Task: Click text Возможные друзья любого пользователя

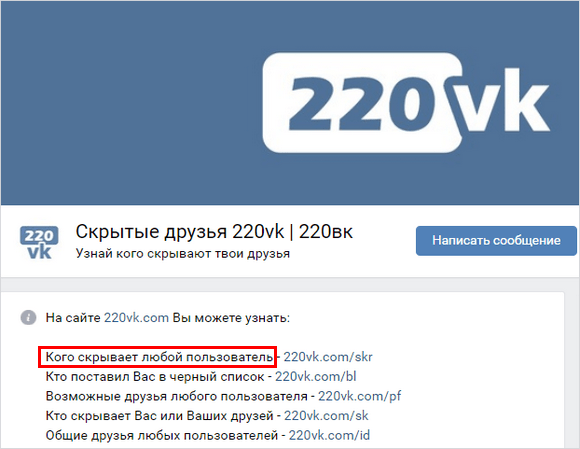Action: click(x=176, y=396)
